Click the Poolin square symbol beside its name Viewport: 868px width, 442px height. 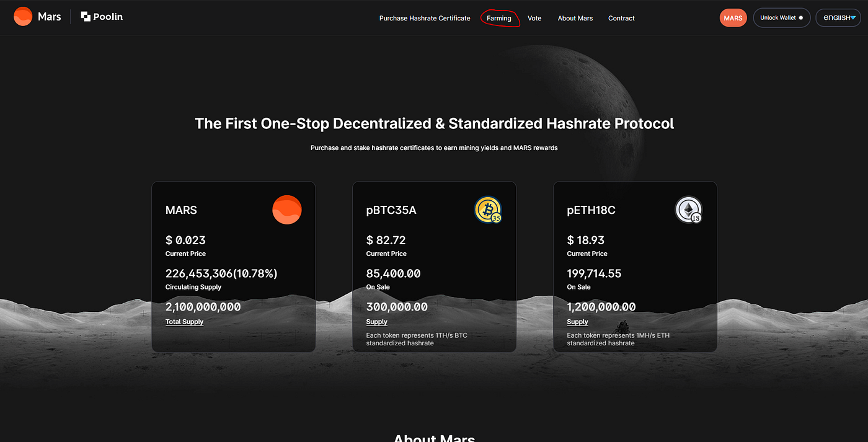click(84, 16)
